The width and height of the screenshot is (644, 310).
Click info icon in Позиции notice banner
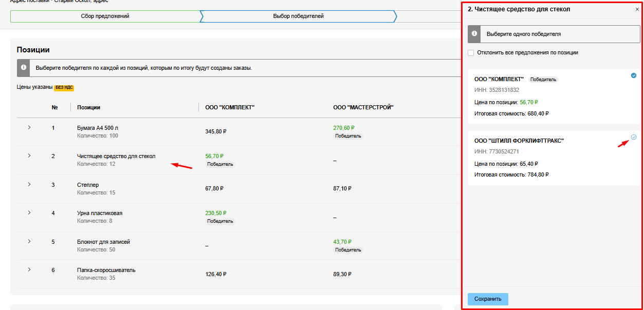click(23, 68)
